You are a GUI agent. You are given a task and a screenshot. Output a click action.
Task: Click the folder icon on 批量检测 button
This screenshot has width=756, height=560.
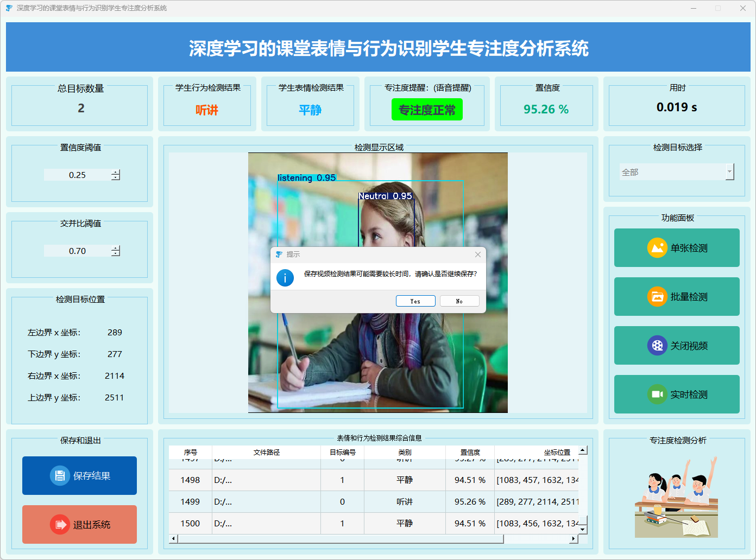click(x=657, y=297)
